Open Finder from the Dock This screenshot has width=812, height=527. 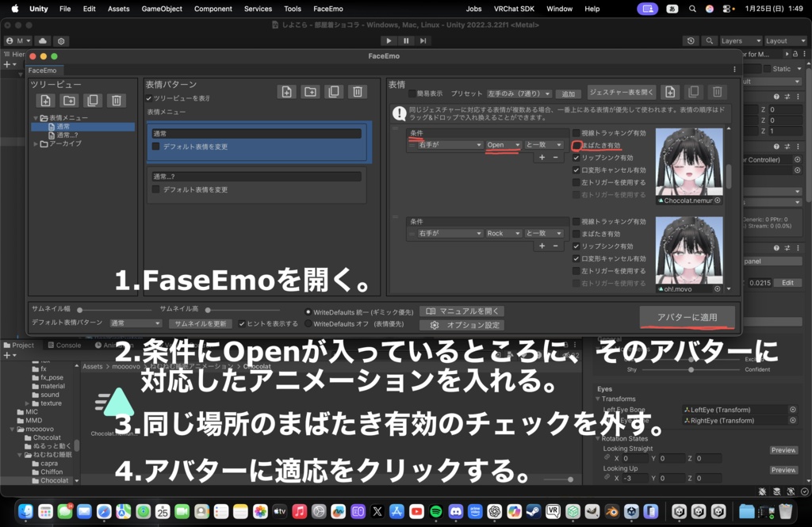coord(25,512)
